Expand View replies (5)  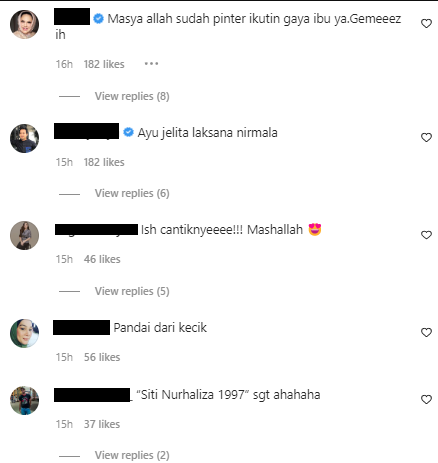click(x=132, y=291)
